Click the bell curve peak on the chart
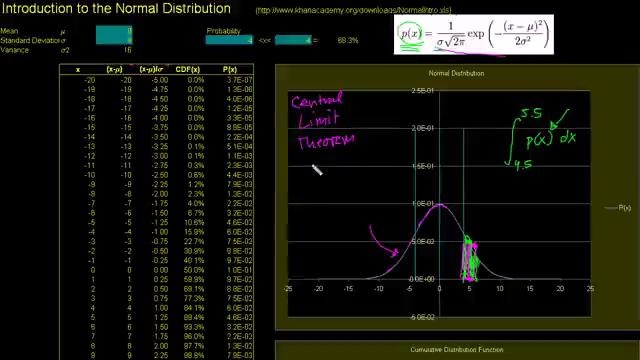Image resolution: width=640 pixels, height=360 pixels. pyautogui.click(x=439, y=204)
